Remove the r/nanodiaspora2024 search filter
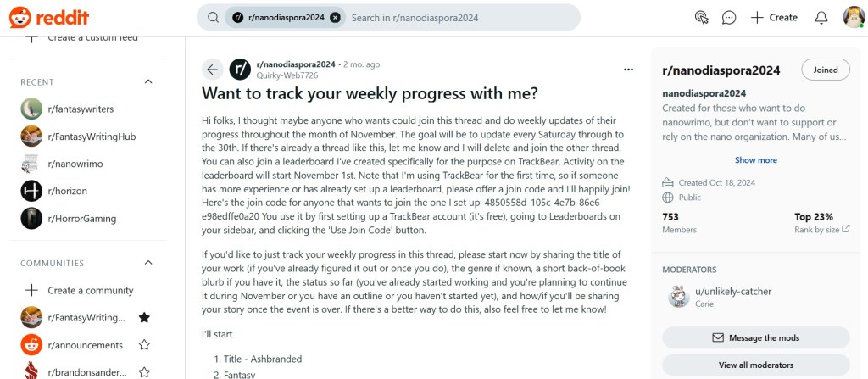 pos(335,17)
